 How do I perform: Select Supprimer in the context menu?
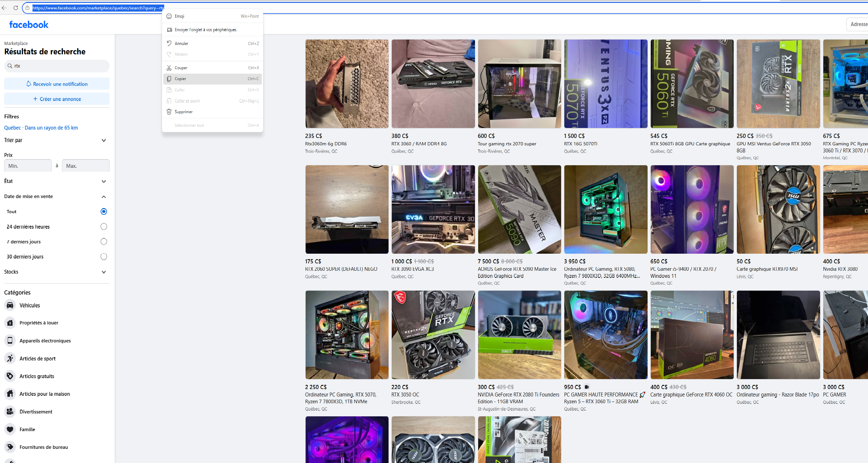tap(184, 112)
